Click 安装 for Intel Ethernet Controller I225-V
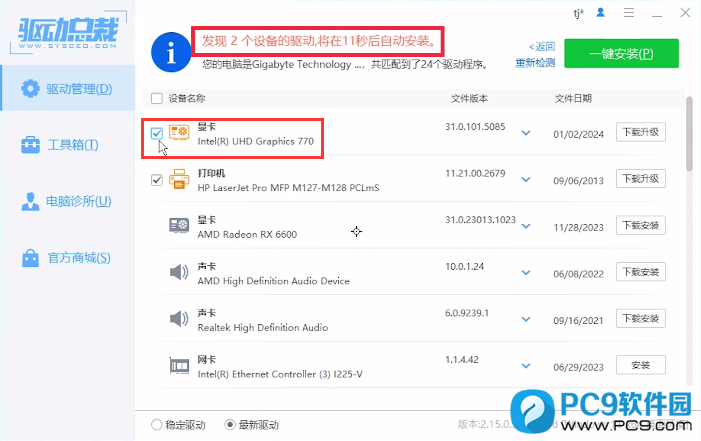 641,365
